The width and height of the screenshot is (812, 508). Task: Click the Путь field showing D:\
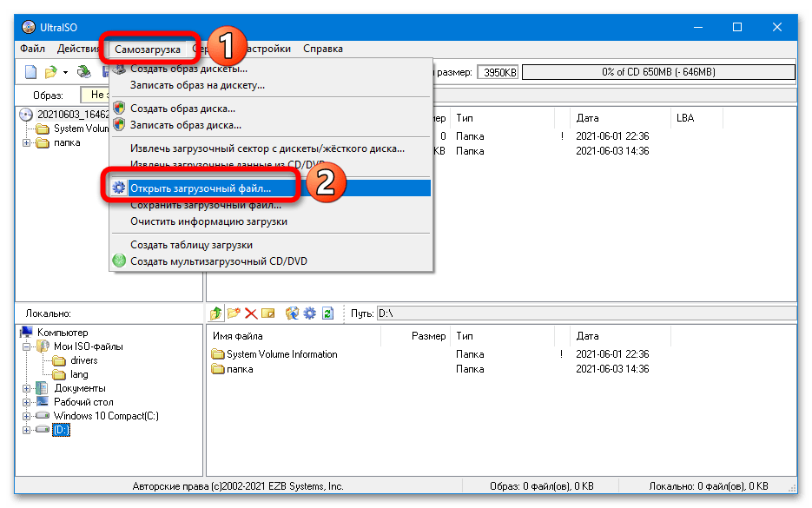click(586, 313)
